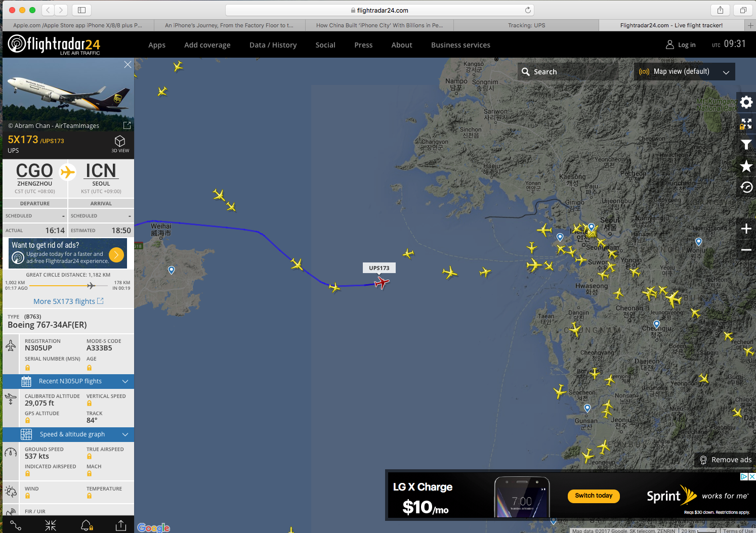The width and height of the screenshot is (756, 533).
Task: Click the Search field on map
Action: click(568, 72)
